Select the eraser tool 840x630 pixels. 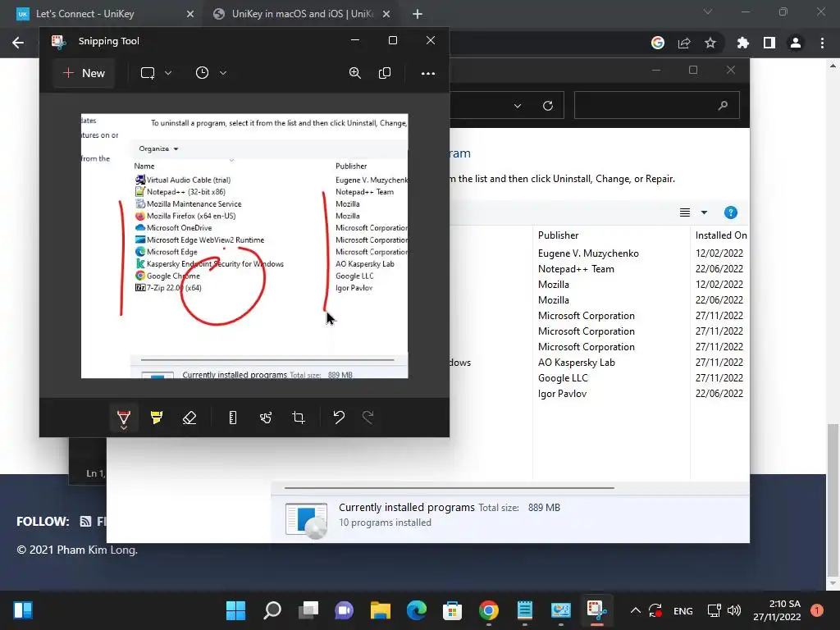(189, 418)
